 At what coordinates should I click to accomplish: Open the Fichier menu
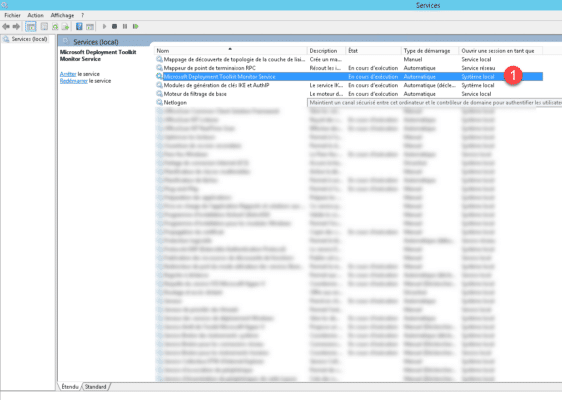tap(13, 15)
